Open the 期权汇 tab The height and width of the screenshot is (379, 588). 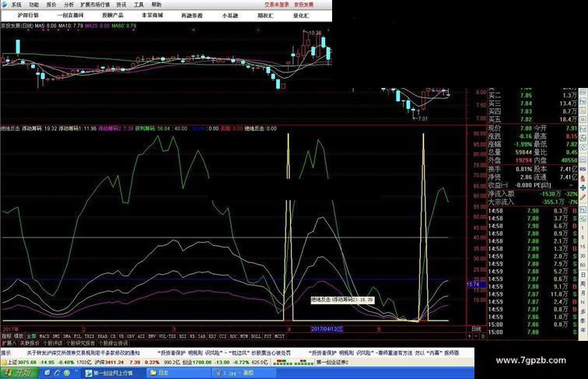tap(265, 16)
